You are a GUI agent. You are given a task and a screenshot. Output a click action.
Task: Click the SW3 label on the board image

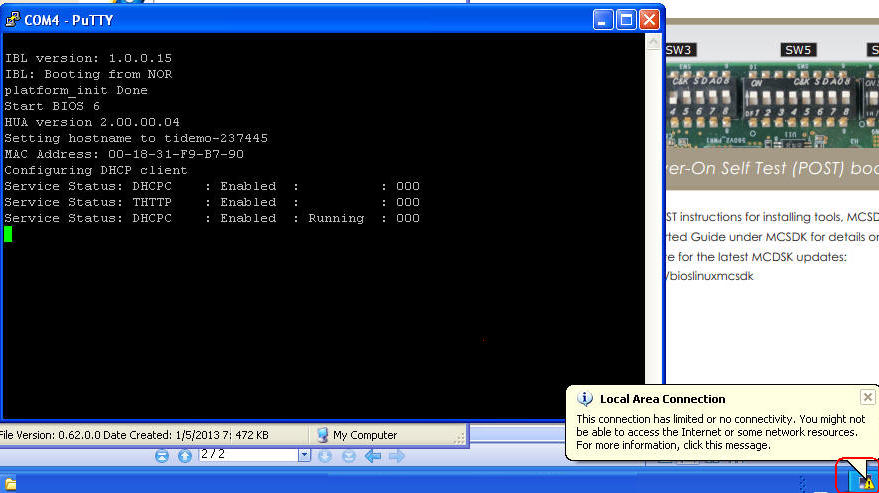[679, 50]
